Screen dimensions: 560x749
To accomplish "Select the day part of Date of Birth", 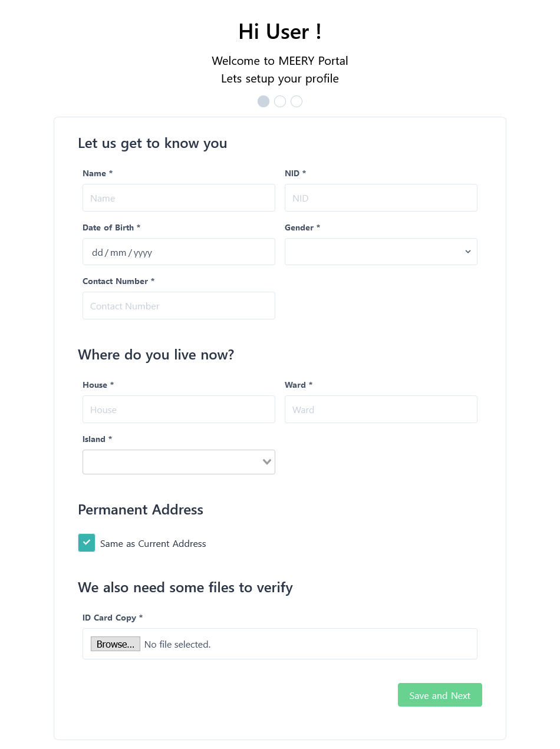I will 97,253.
